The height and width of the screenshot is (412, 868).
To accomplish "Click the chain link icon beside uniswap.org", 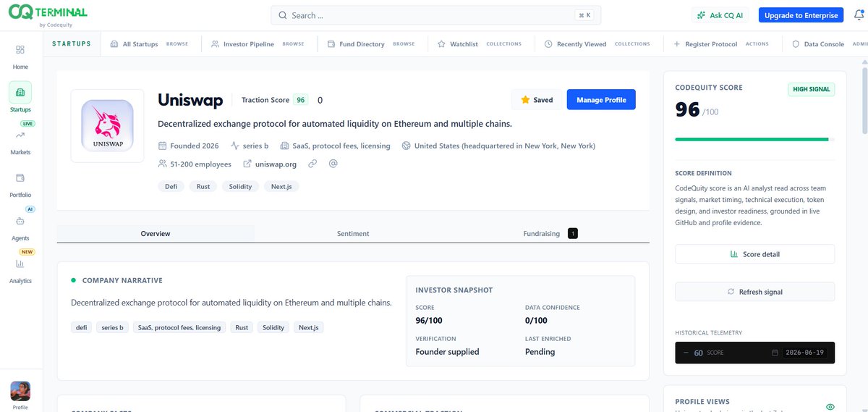I will [x=312, y=164].
